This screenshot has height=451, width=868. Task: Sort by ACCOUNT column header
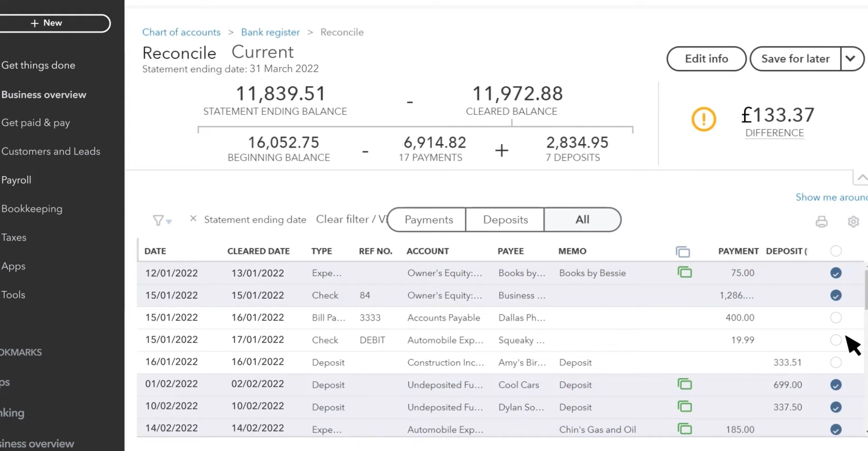pos(427,251)
